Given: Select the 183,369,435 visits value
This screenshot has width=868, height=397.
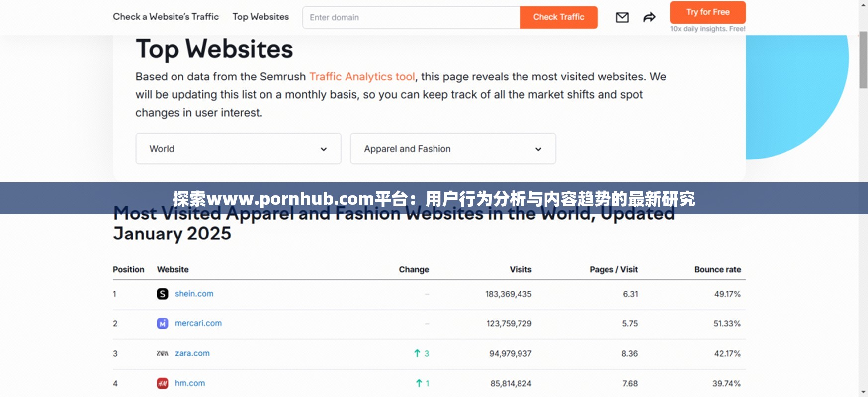Looking at the screenshot, I should pyautogui.click(x=509, y=294).
